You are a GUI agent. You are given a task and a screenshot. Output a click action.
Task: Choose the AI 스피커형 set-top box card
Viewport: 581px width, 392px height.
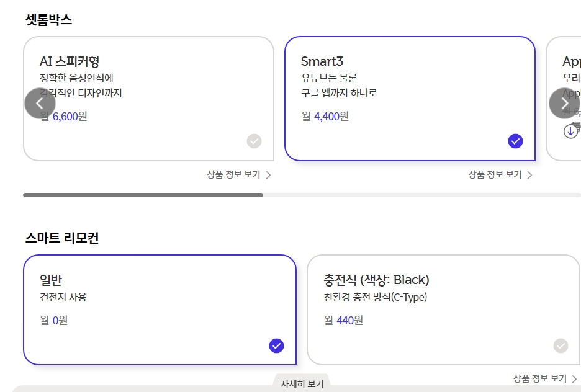pos(148,99)
